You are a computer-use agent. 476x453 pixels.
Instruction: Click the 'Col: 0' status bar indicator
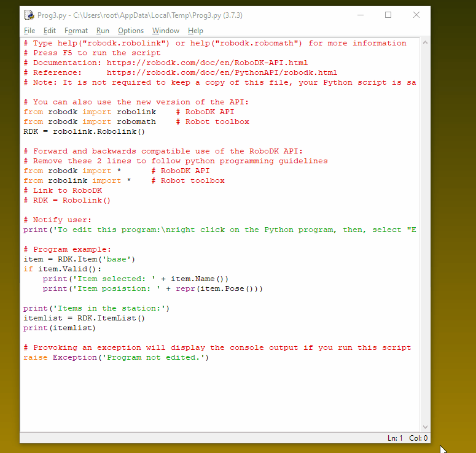pos(418,438)
